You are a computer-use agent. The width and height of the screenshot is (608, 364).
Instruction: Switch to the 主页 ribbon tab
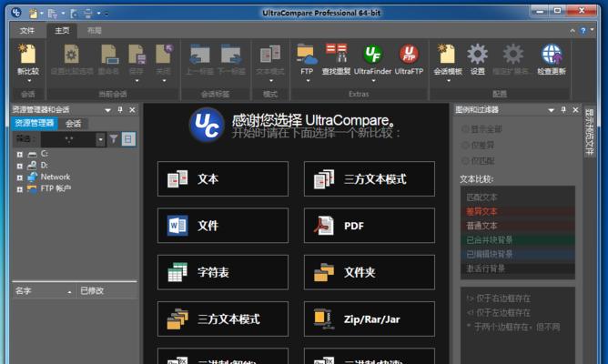pos(62,31)
